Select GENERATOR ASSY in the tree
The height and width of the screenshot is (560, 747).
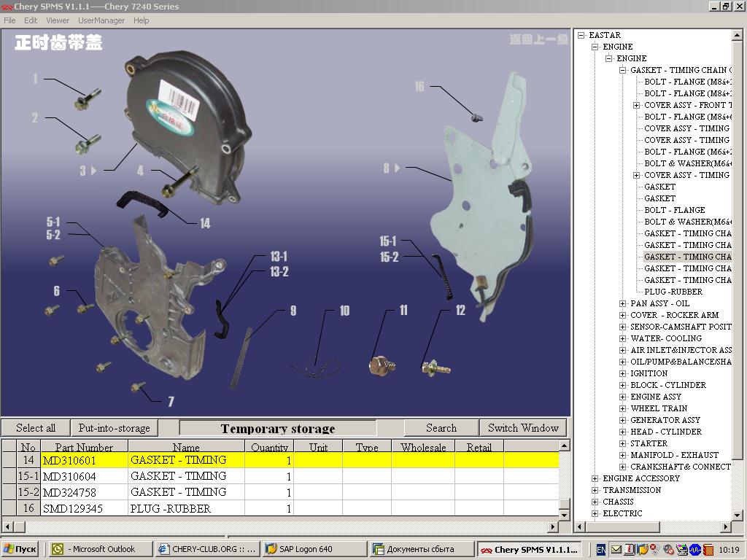point(665,420)
